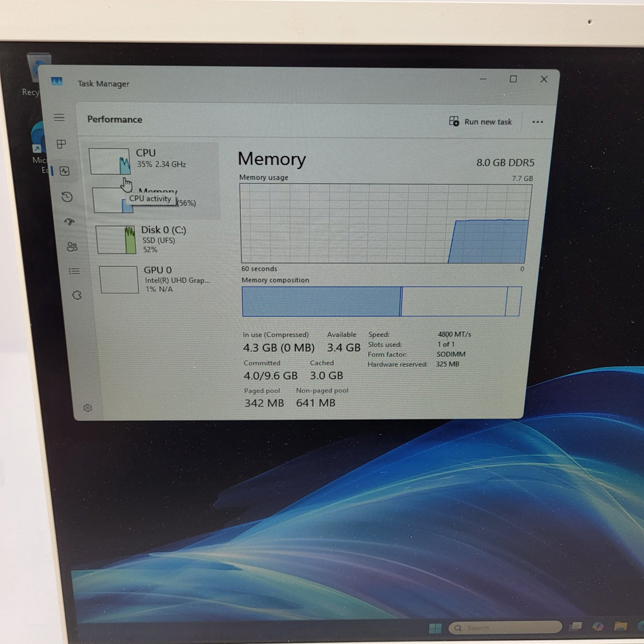The height and width of the screenshot is (644, 644).
Task: Click the '342 MB' paged pool value
Action: [x=264, y=402]
